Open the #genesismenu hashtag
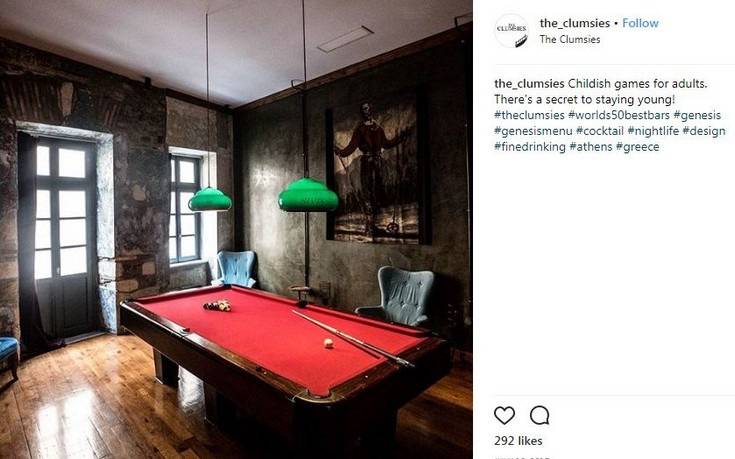The width and height of the screenshot is (735, 459). pos(533,131)
